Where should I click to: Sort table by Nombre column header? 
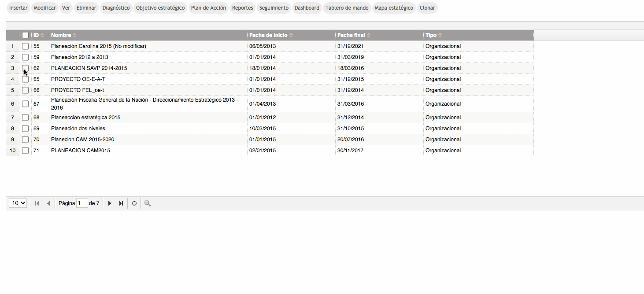[x=61, y=35]
